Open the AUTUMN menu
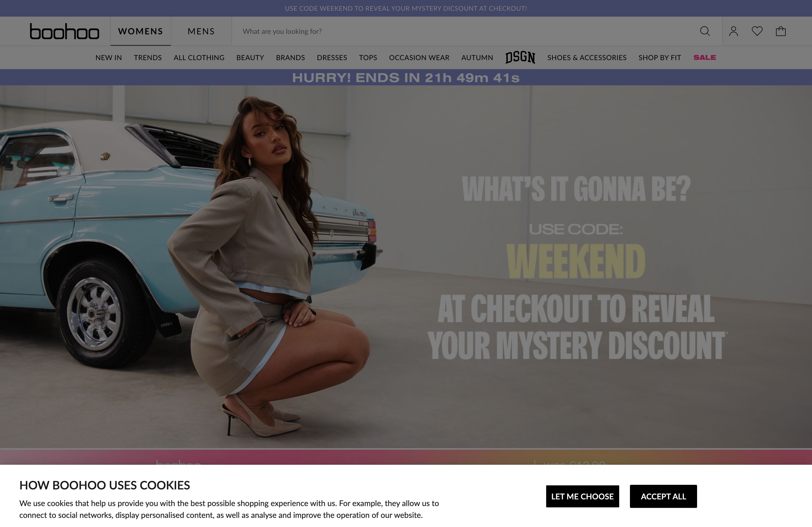Screen dimensions: 812x527 [477, 58]
